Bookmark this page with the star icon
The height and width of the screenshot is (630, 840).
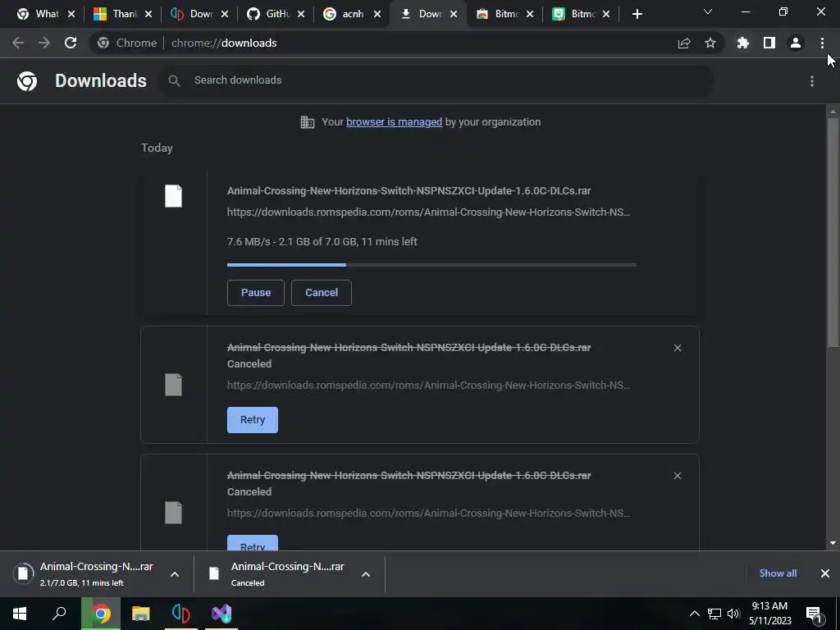(710, 43)
